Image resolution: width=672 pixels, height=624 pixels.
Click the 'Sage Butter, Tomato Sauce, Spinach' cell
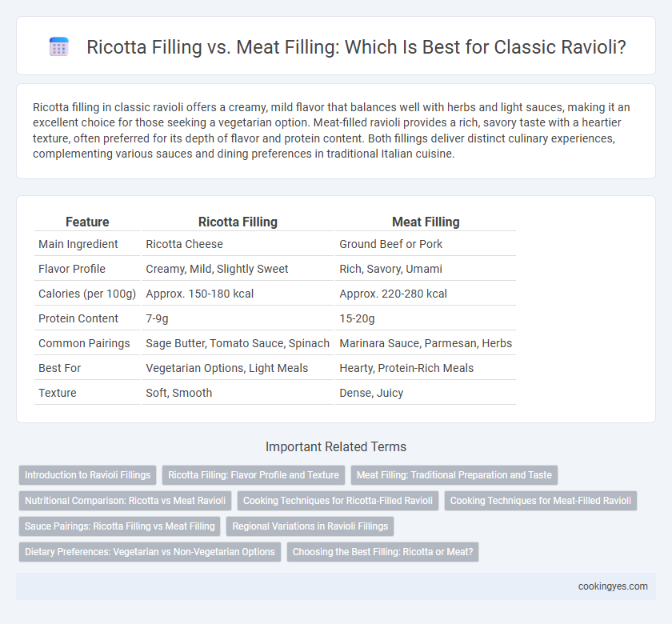coord(238,343)
